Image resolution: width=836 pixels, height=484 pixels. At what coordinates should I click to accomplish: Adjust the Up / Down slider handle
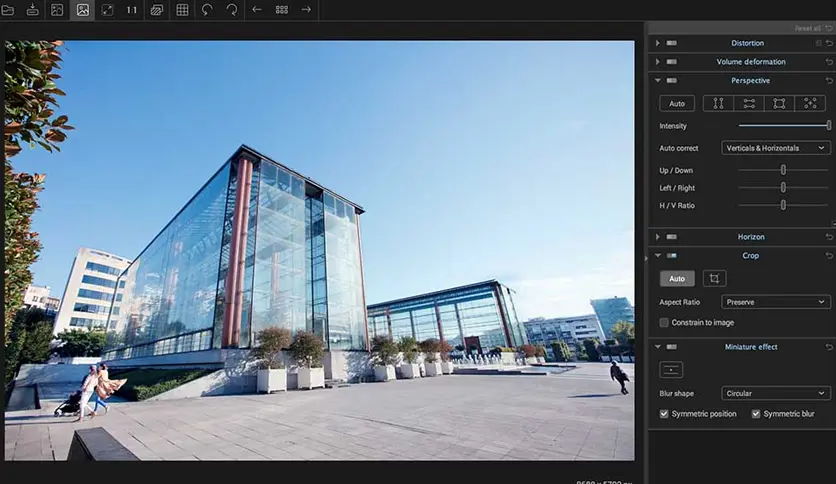point(783,170)
